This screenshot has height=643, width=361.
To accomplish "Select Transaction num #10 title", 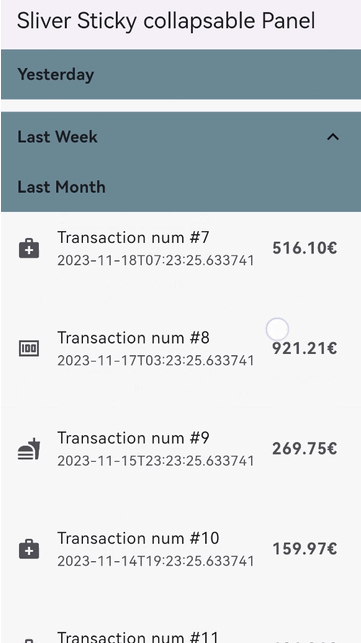I will coord(138,538).
